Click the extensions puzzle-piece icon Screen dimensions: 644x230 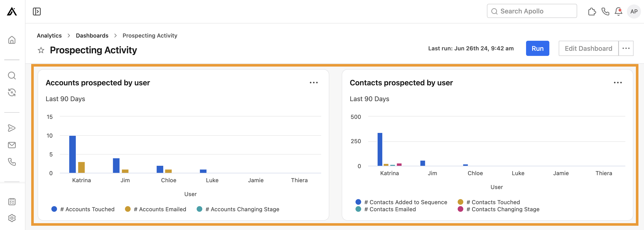coord(592,12)
